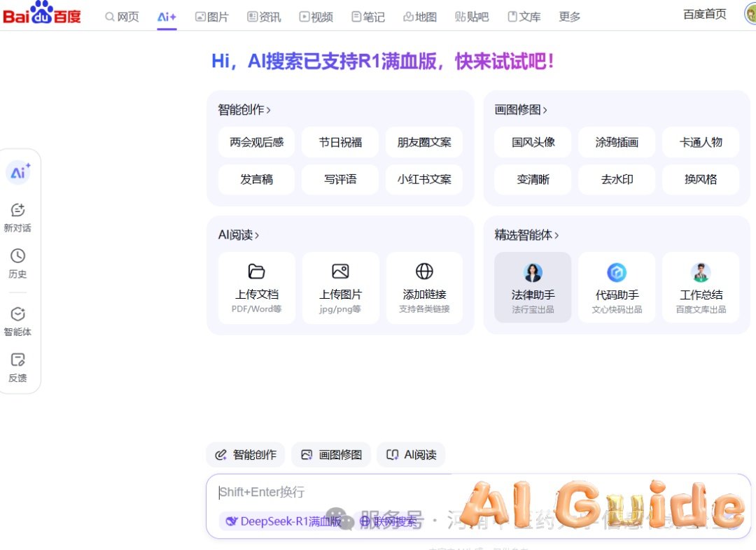The height and width of the screenshot is (550, 756).
Task: Open the 笔记 tab
Action: coord(368,17)
